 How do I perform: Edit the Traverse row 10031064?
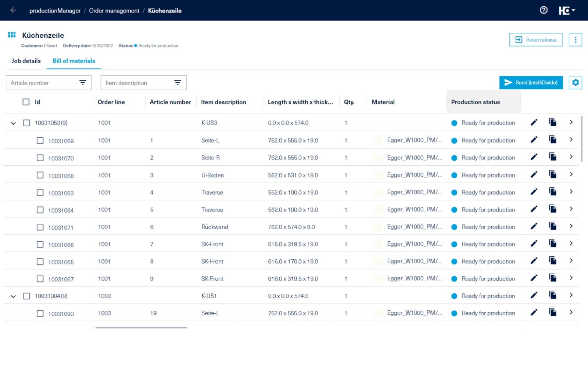coord(534,209)
